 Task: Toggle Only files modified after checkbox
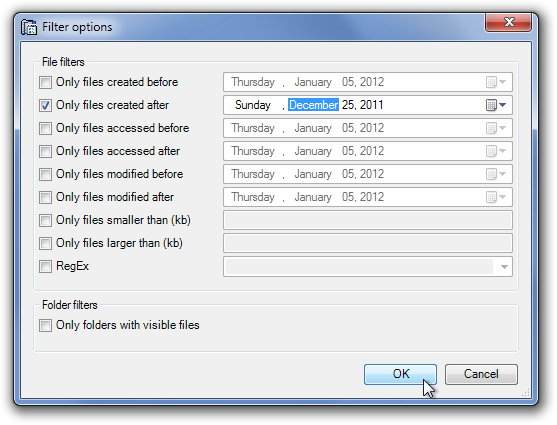pos(45,197)
